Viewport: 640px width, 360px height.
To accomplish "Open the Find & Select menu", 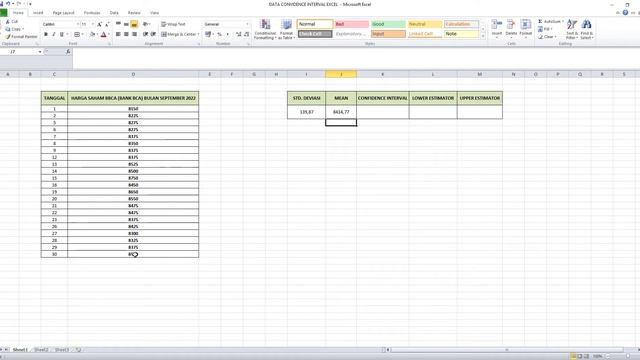I will click(587, 29).
